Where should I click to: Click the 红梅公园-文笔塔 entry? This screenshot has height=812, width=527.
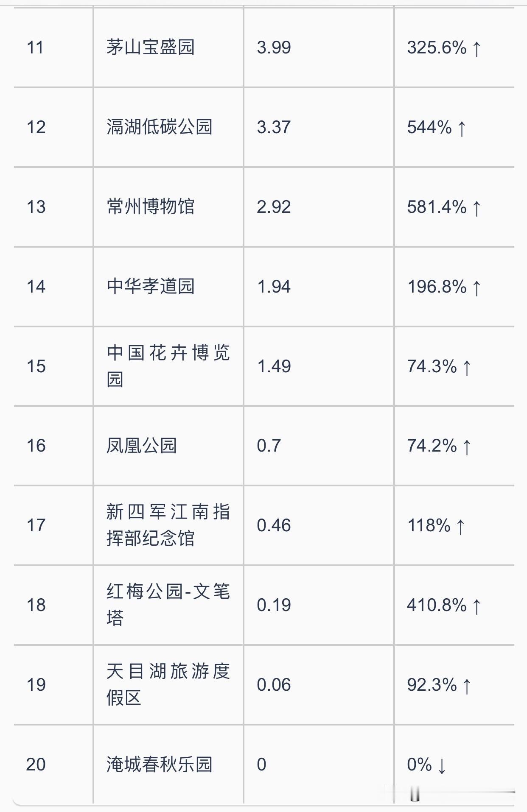(168, 605)
